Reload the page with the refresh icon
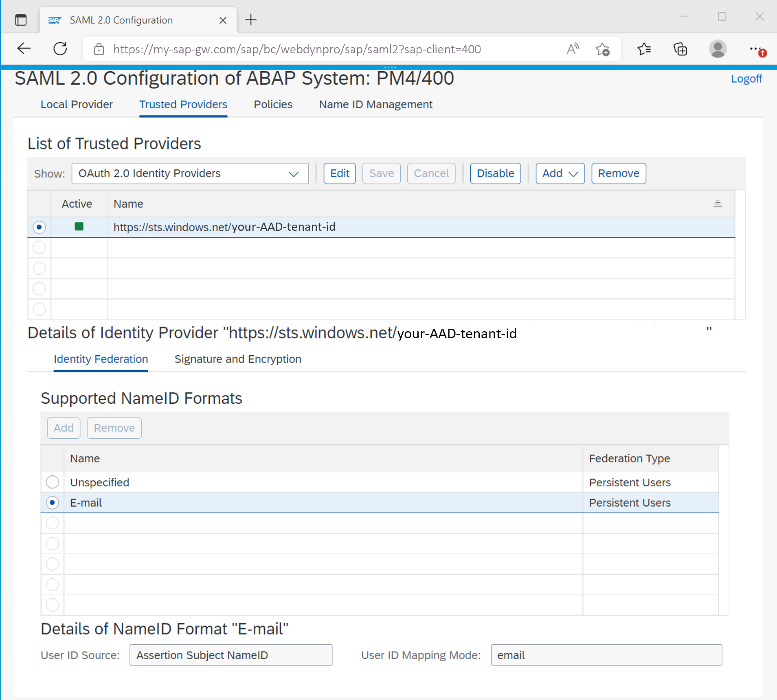Screen dimensions: 777x700 tap(60, 49)
